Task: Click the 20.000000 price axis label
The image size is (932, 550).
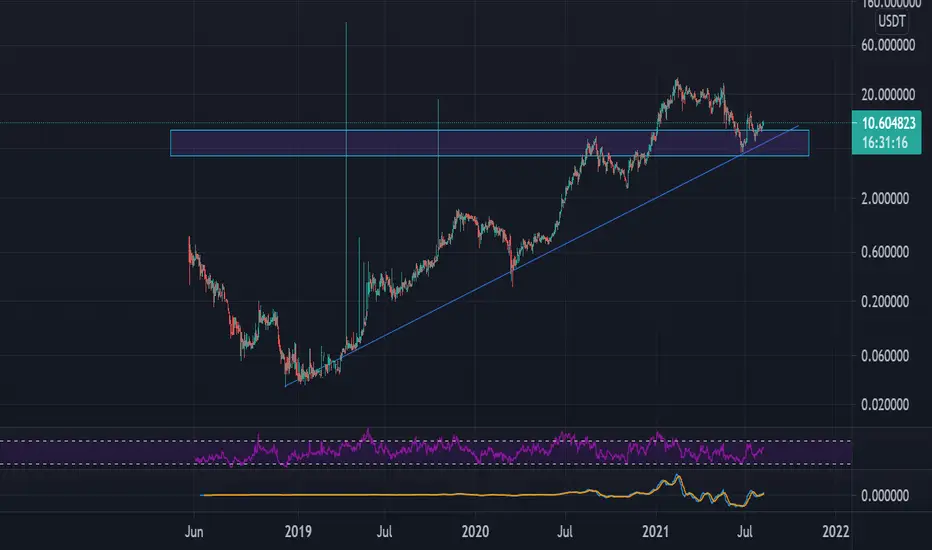Action: click(888, 95)
